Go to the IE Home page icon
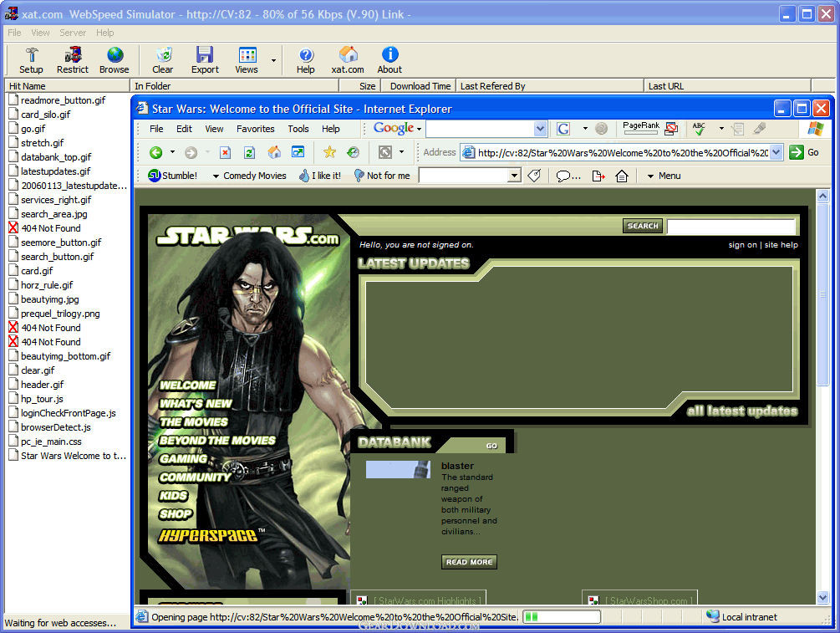This screenshot has width=840, height=633. (x=274, y=153)
